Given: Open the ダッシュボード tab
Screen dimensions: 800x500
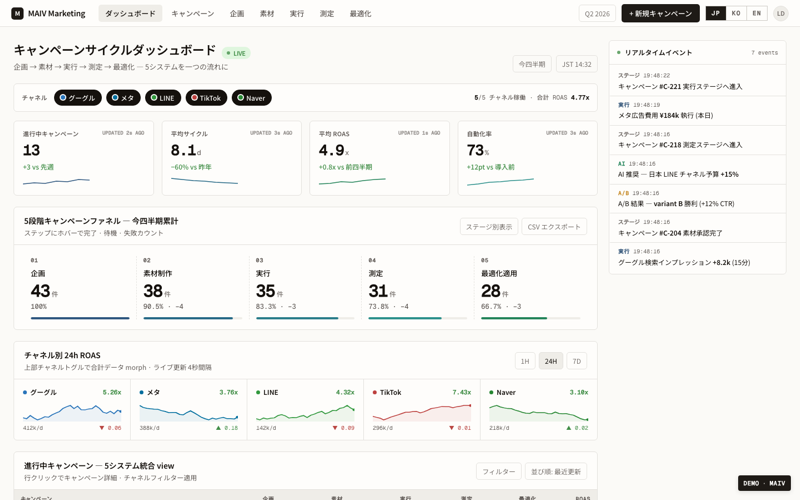Looking at the screenshot, I should coord(130,13).
